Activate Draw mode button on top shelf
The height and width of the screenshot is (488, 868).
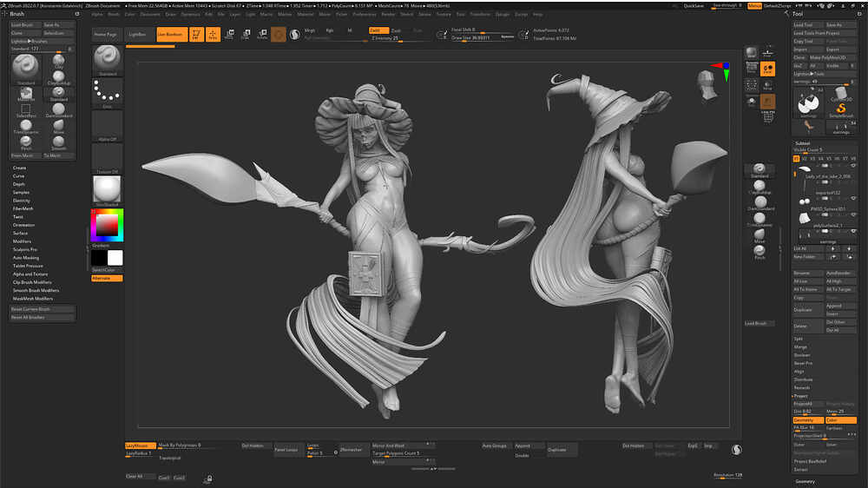point(214,35)
